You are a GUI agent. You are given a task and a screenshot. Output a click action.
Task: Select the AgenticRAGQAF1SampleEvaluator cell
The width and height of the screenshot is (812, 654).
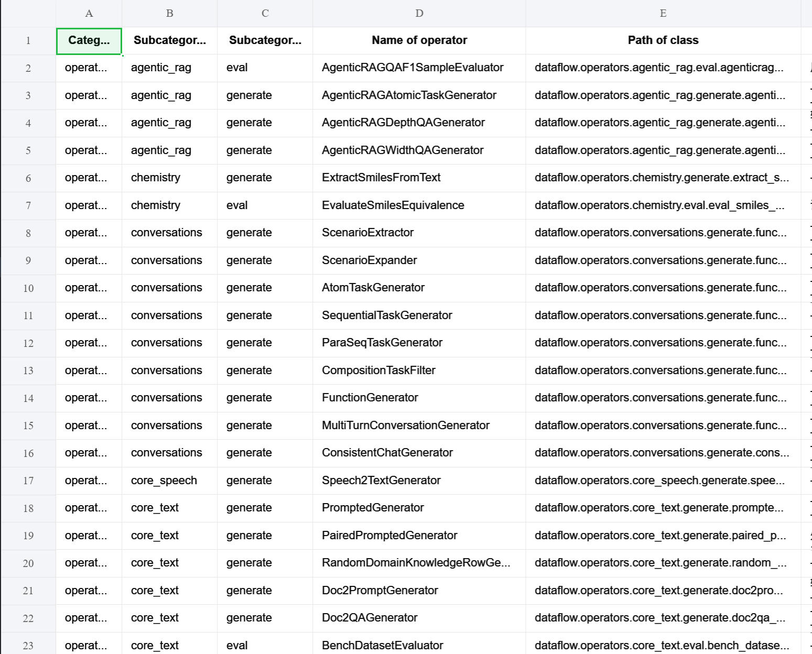pos(413,68)
